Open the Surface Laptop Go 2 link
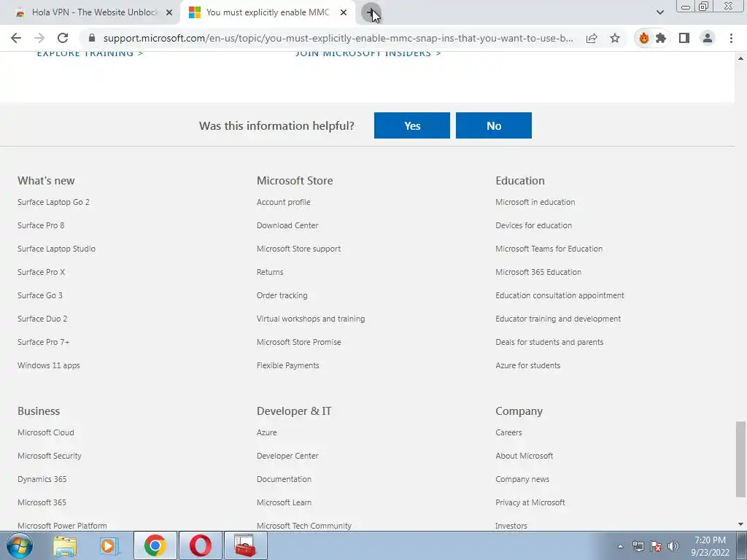This screenshot has width=747, height=560. (x=53, y=202)
